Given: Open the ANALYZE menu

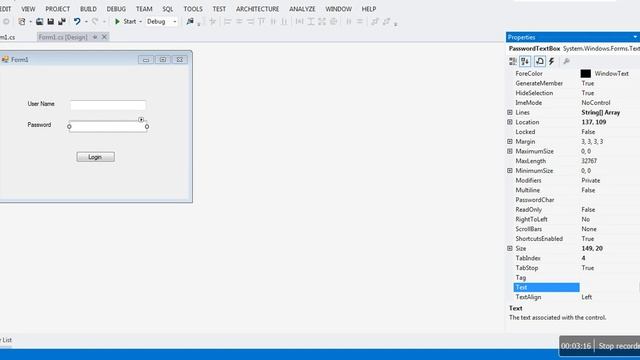Looking at the screenshot, I should point(302,9).
